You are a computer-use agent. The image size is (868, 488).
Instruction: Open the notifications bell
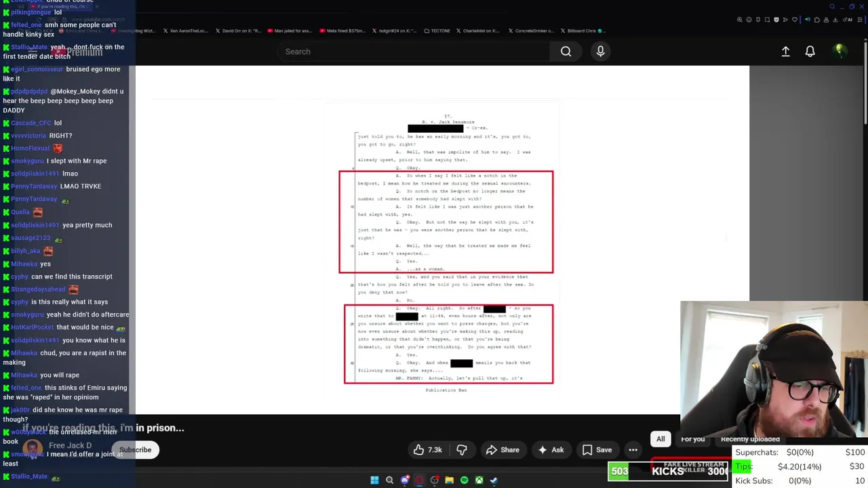point(810,52)
